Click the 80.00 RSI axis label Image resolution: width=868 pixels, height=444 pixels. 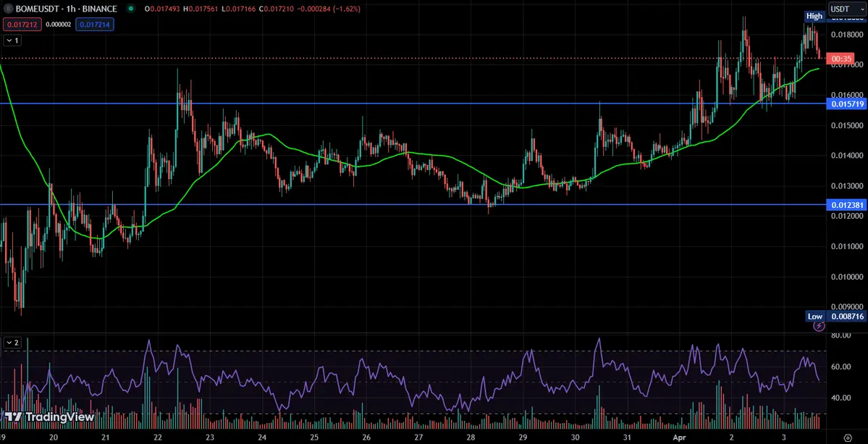(840, 335)
